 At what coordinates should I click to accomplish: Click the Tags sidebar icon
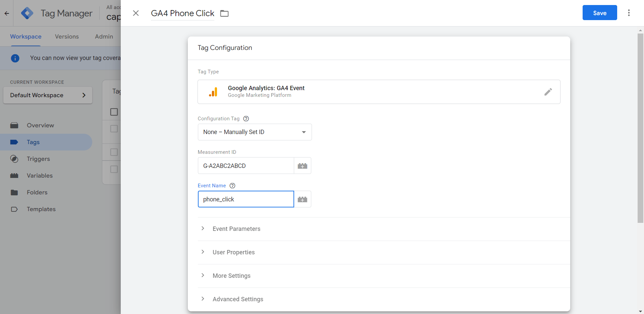coord(14,142)
